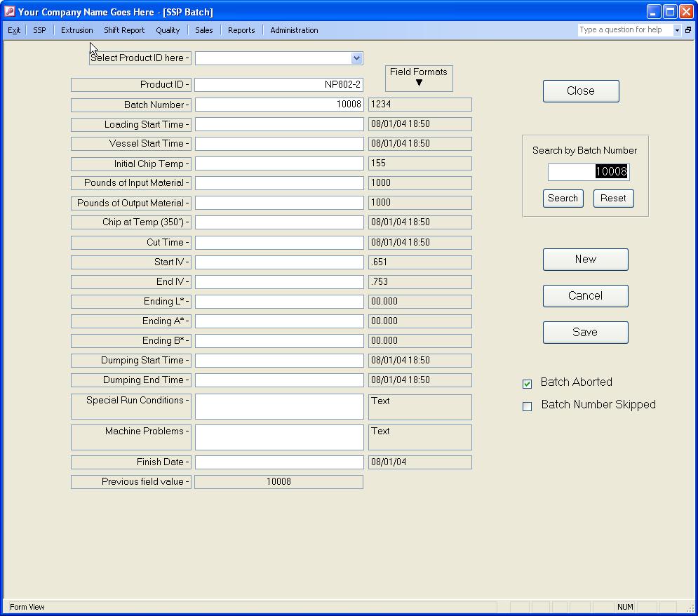This screenshot has width=698, height=616.
Task: Click the Field Formats down arrow
Action: coord(419,83)
